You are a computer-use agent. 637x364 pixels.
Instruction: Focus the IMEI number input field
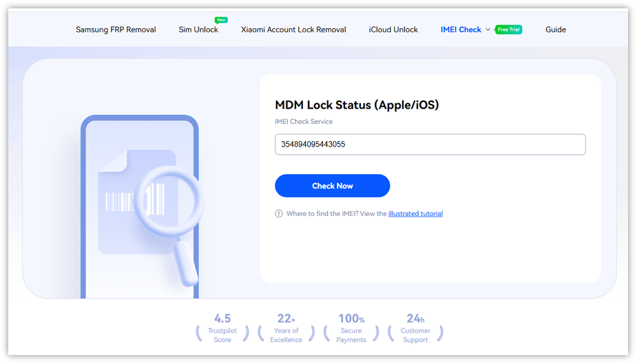coord(430,144)
